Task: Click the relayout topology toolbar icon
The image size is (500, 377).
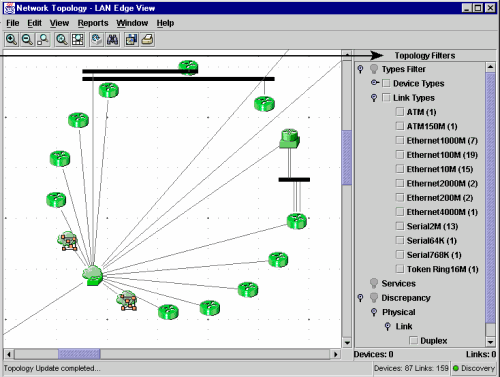Action: click(96, 40)
